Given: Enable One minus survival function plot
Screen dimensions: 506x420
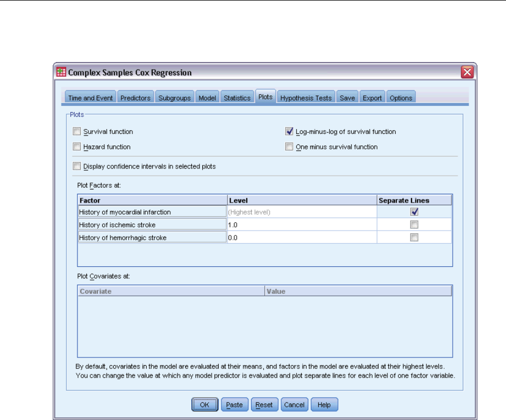Looking at the screenshot, I should tap(289, 147).
